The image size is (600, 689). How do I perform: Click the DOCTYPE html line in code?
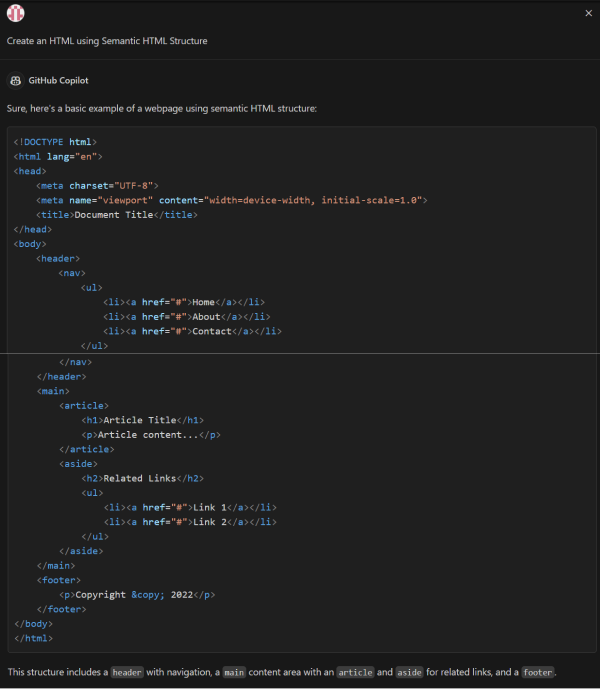point(55,142)
